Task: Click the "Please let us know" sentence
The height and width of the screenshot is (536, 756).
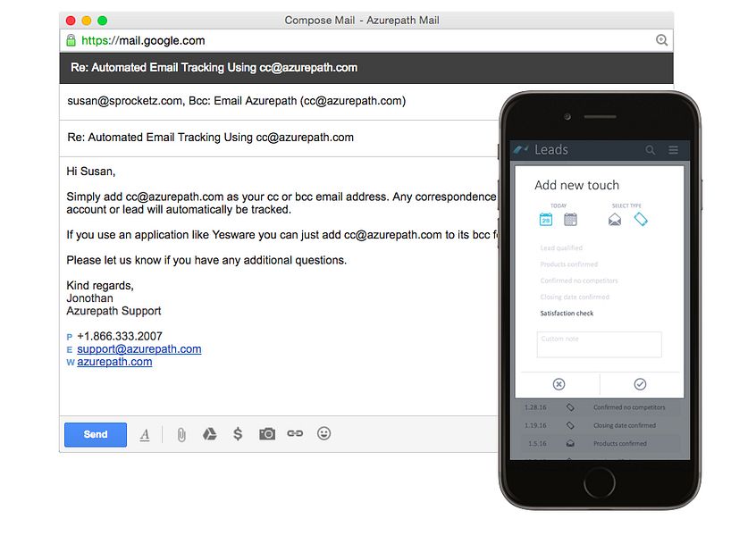Action: pos(206,260)
